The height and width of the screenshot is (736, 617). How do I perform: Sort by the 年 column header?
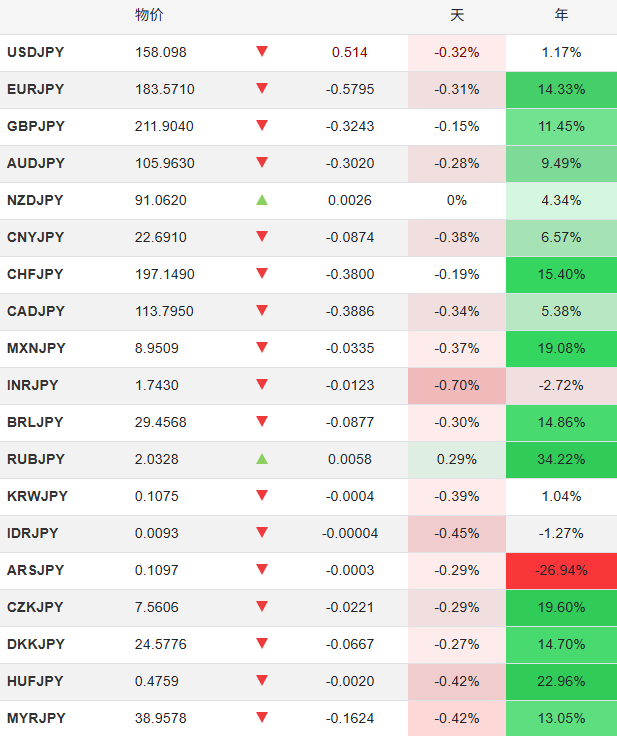point(561,15)
